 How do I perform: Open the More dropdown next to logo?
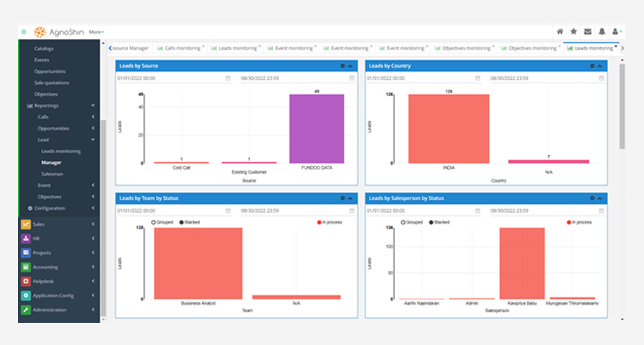[x=96, y=32]
